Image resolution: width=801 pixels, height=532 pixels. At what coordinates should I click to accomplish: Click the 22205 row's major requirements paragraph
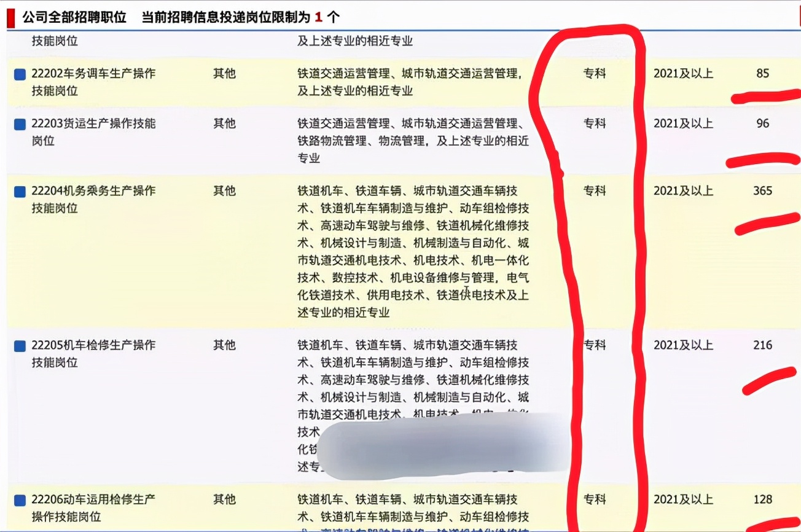[x=413, y=405]
